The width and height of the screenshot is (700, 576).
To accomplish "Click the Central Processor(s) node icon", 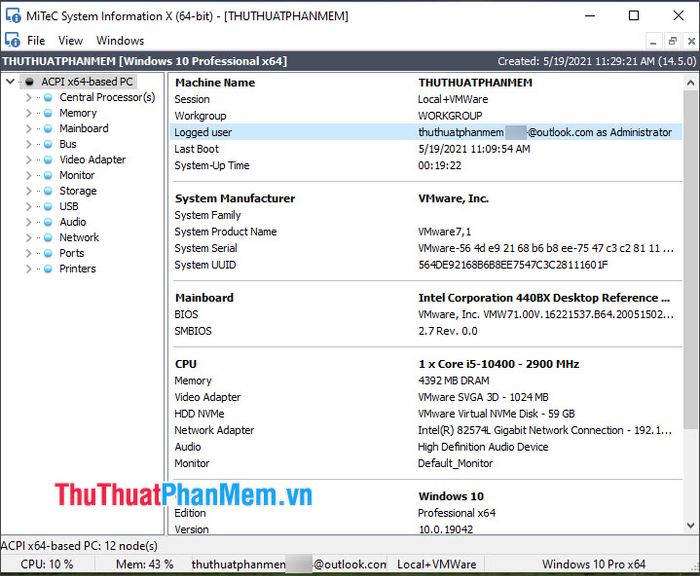I will coord(48,97).
